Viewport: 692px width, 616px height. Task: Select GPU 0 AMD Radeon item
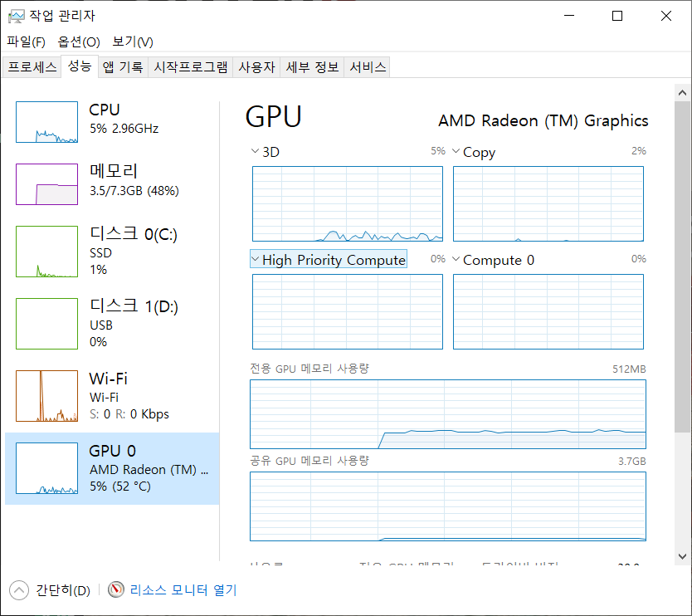[x=112, y=468]
